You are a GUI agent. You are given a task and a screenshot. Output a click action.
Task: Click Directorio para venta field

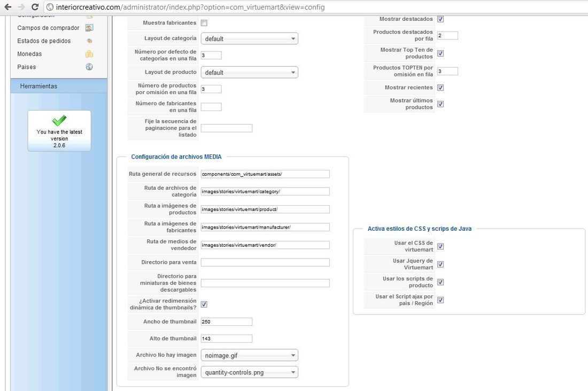[x=265, y=262]
